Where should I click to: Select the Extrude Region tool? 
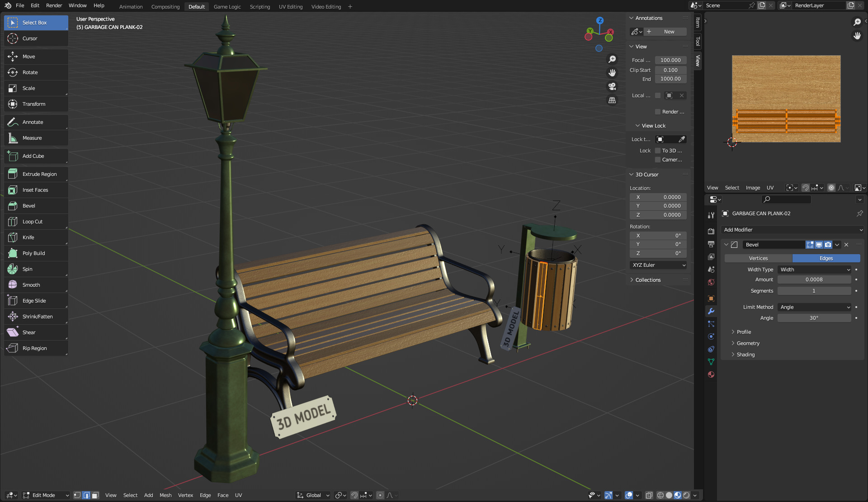[36, 174]
